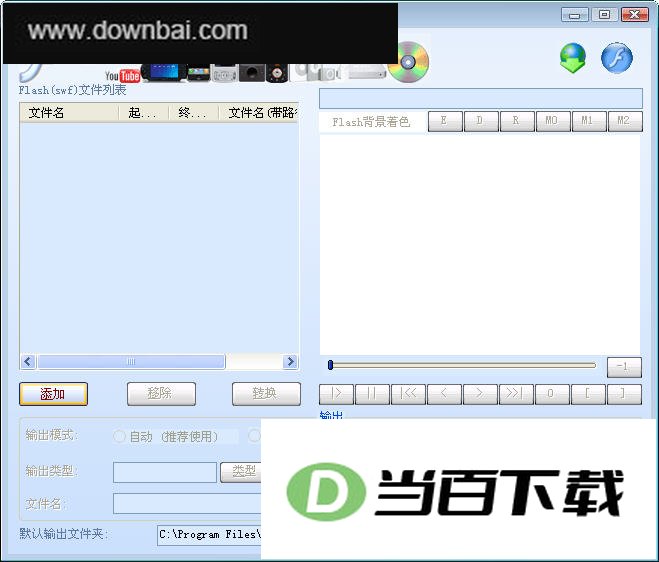The width and height of the screenshot is (659, 562).
Task: Pause playback with the || button
Action: 372,394
